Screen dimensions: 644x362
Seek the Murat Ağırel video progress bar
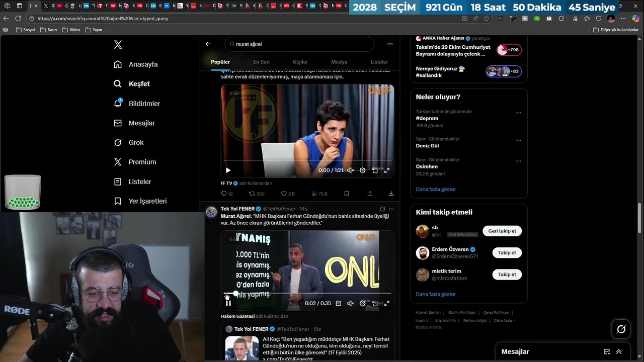pos(307,293)
